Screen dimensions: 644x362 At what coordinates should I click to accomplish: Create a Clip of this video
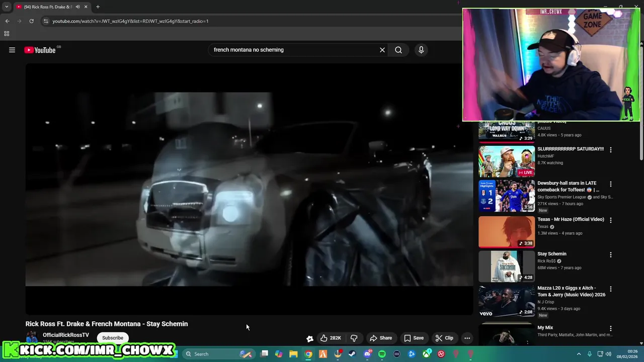[444, 338]
